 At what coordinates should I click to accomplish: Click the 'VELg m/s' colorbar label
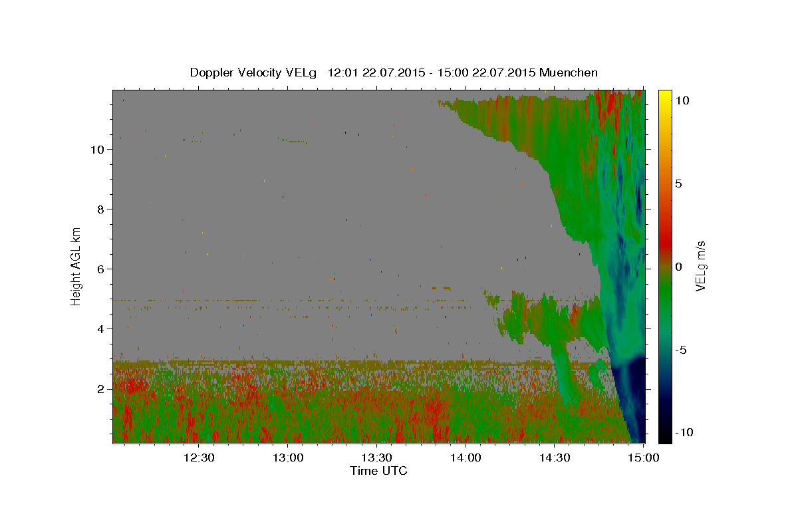pos(700,267)
